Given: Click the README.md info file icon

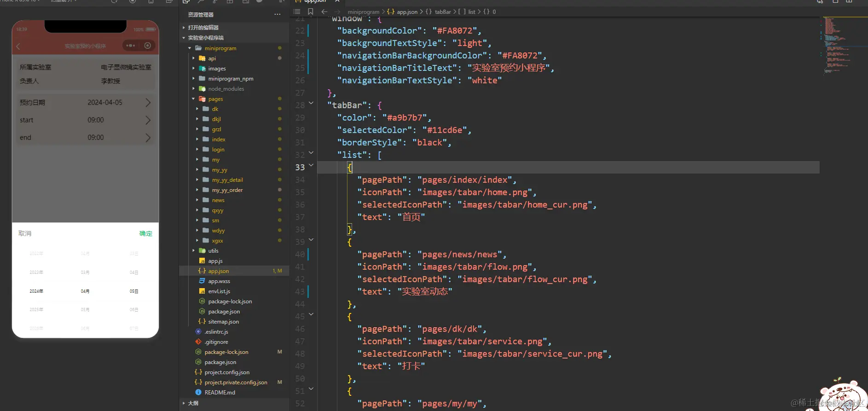Looking at the screenshot, I should 198,393.
